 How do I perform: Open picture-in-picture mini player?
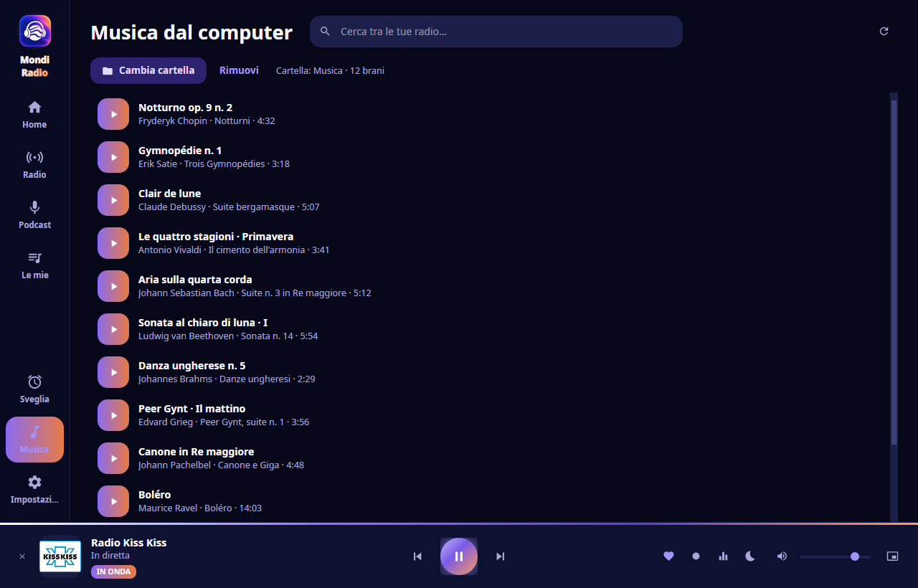pos(892,556)
